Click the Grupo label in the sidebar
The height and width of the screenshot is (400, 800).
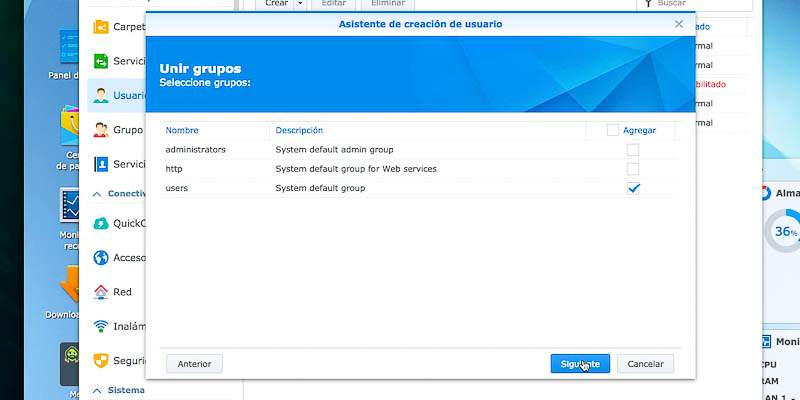tap(128, 130)
